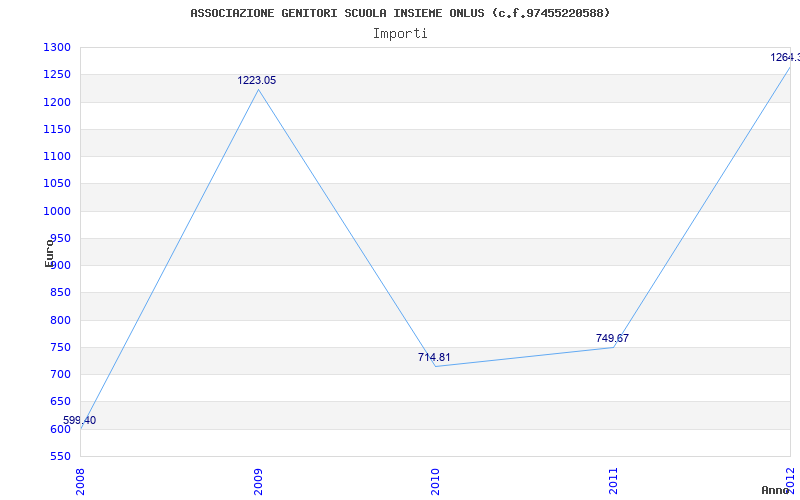Click the 950 y-axis value
Screen dimensions: 800x500
60,238
